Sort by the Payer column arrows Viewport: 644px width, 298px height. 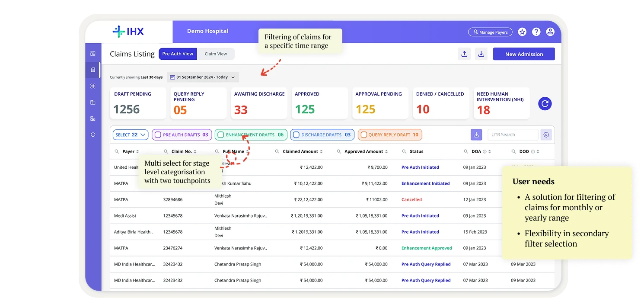pyautogui.click(x=137, y=152)
